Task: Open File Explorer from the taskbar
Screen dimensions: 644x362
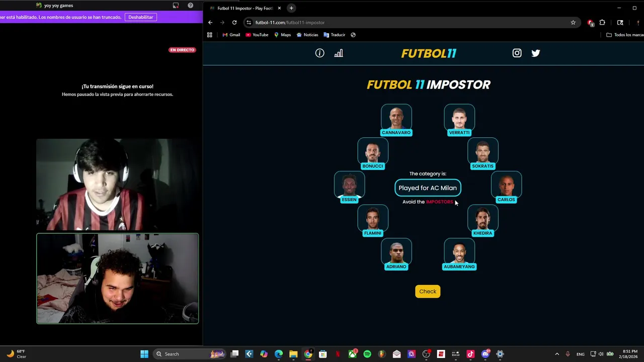Action: coord(293,354)
